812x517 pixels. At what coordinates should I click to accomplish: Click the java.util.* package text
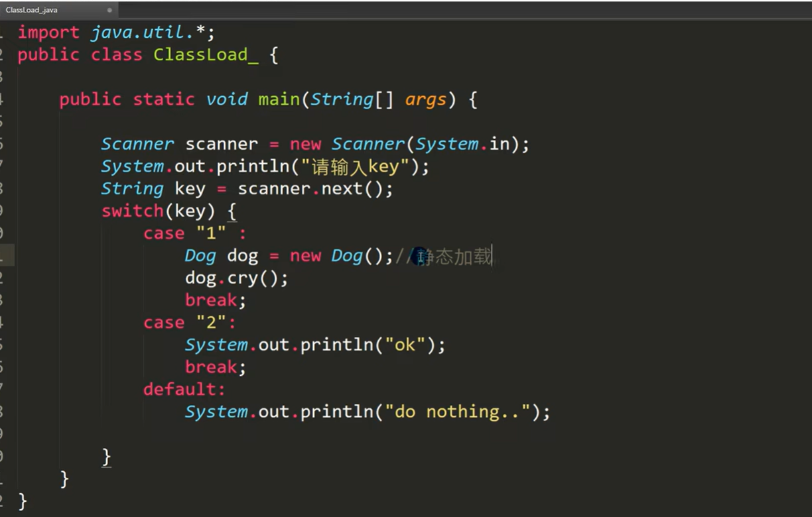pos(148,32)
